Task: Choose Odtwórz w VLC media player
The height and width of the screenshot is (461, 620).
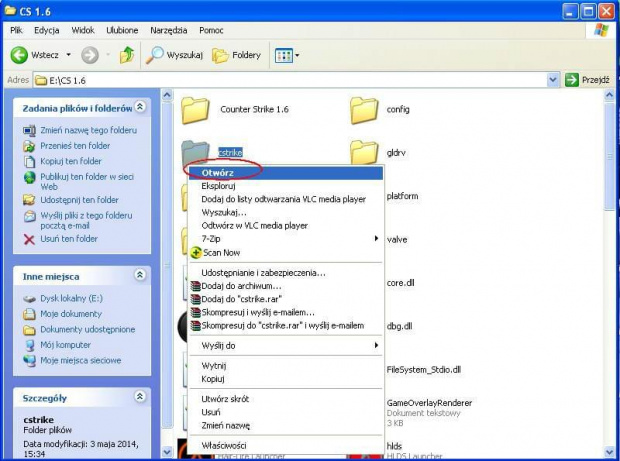Action: click(285, 226)
